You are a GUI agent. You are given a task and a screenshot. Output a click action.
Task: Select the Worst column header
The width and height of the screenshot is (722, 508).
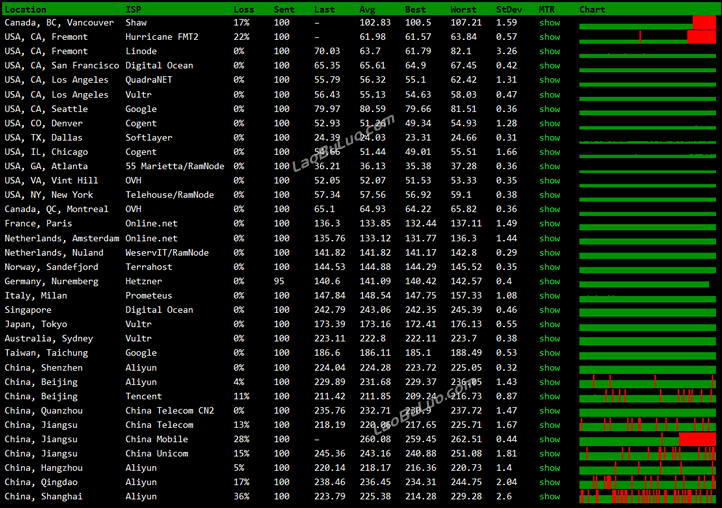point(463,9)
